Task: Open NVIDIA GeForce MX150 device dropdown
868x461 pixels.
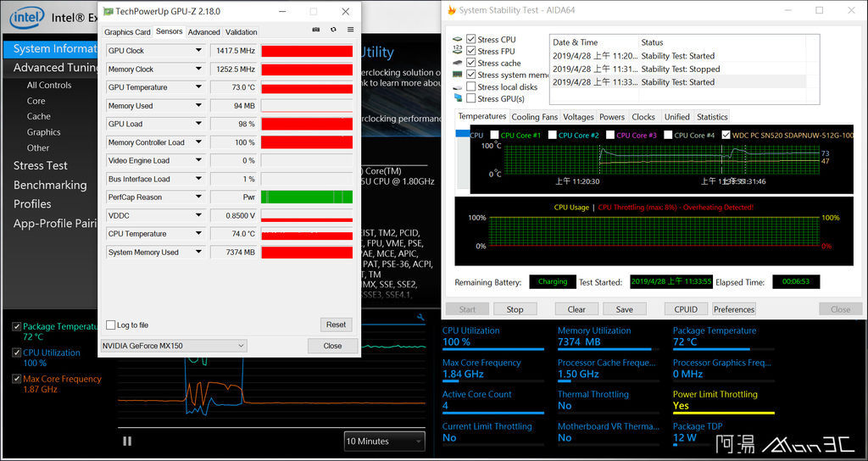Action: (174, 346)
